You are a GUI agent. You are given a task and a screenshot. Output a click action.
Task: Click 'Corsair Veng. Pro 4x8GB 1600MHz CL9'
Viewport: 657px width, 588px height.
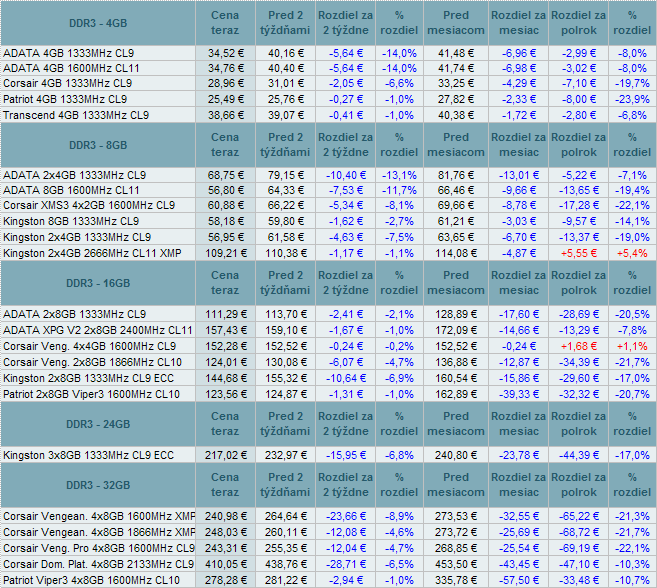pos(99,548)
